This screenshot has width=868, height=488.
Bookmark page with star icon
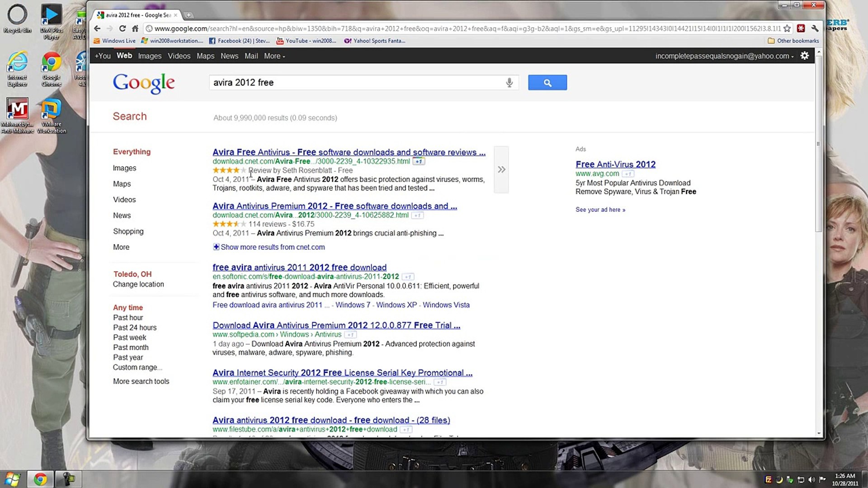[x=787, y=28]
